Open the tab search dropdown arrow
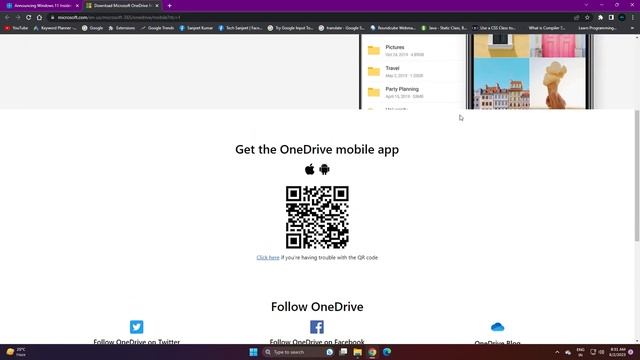This screenshot has height=360, width=640. point(586,5)
